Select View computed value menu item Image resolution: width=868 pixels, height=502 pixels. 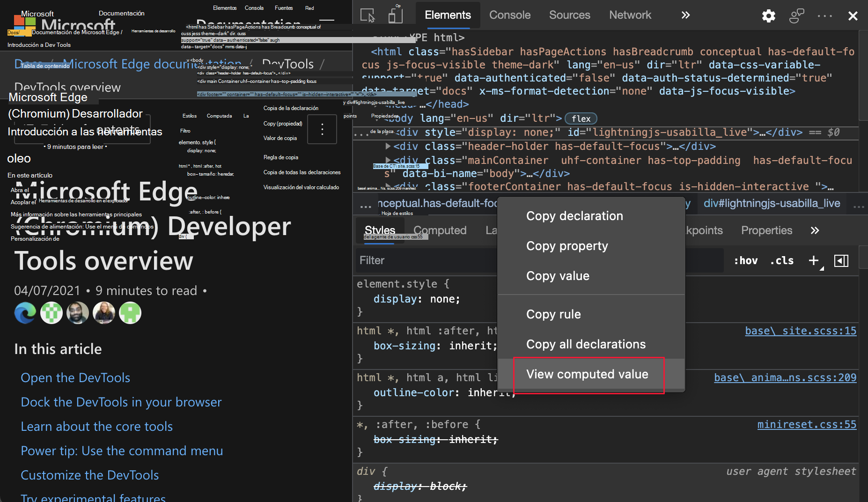[587, 374]
